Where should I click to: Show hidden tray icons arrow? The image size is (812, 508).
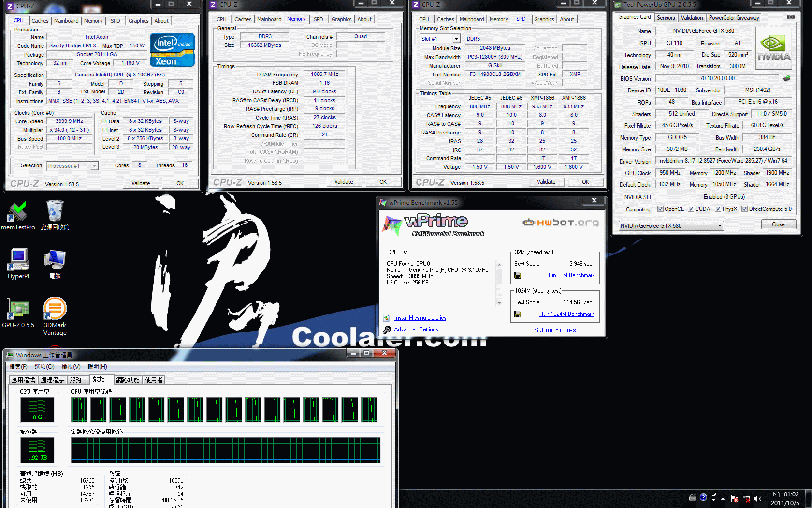[x=723, y=498]
